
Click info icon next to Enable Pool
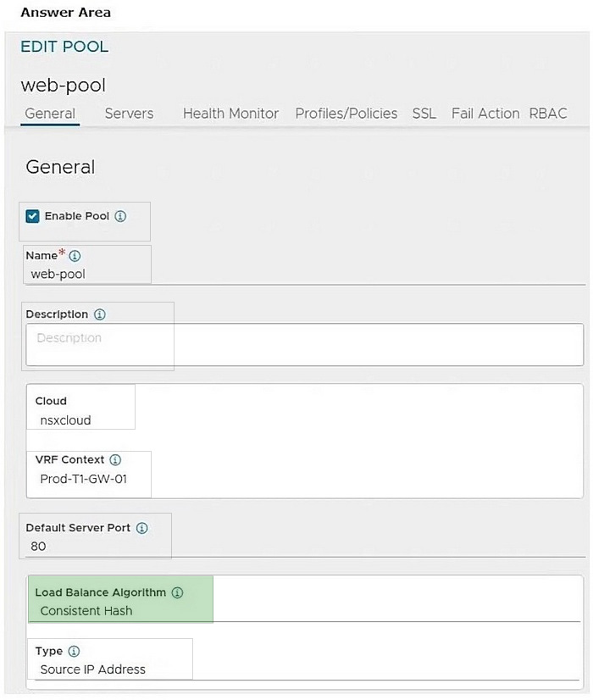(120, 216)
